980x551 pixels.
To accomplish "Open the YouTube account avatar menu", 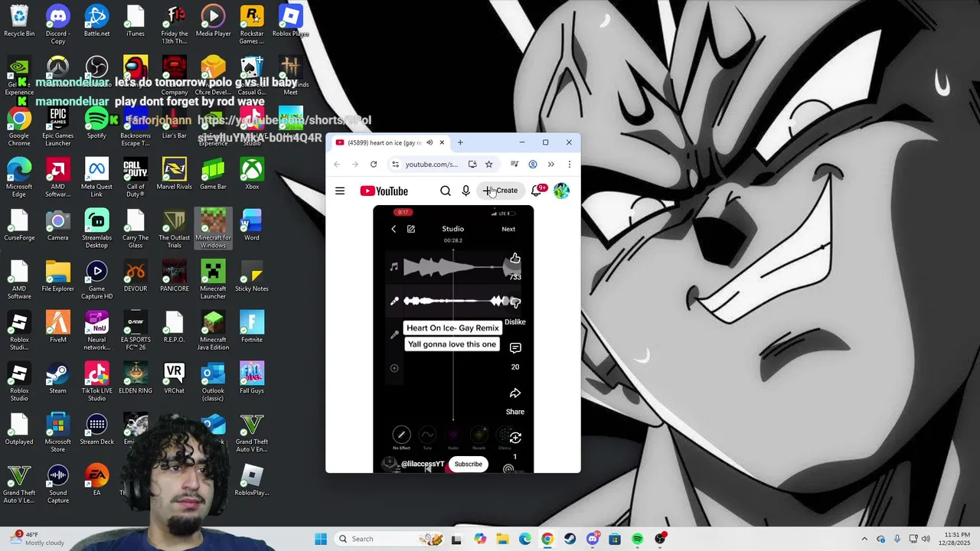I will tap(561, 191).
